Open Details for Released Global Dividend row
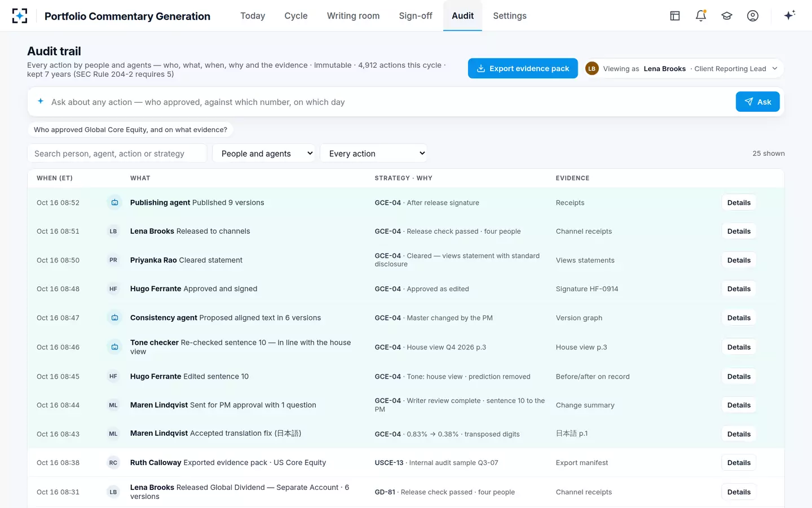Image resolution: width=812 pixels, height=508 pixels. [739, 492]
